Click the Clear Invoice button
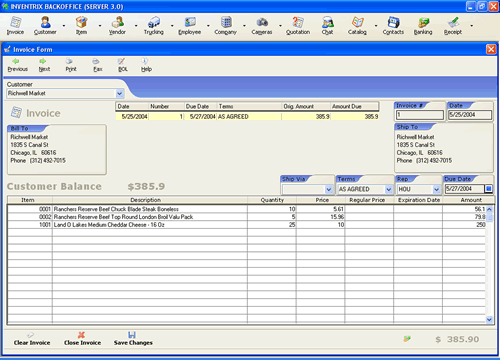 [32, 339]
